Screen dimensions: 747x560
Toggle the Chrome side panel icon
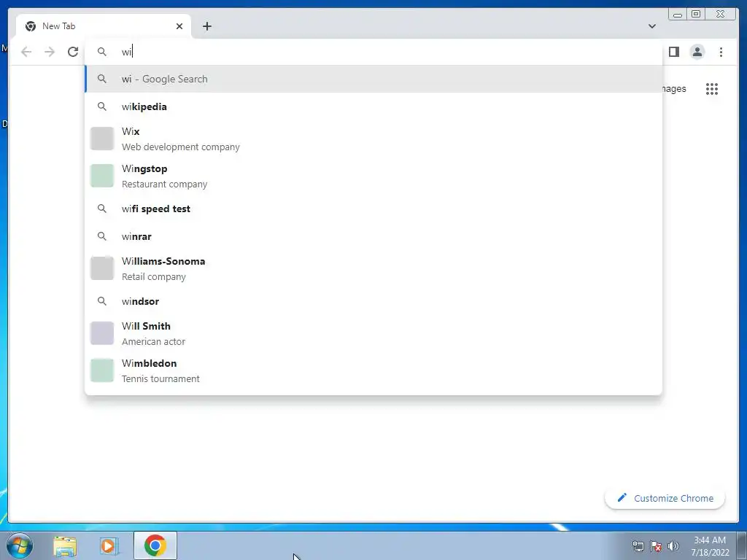[x=673, y=52]
